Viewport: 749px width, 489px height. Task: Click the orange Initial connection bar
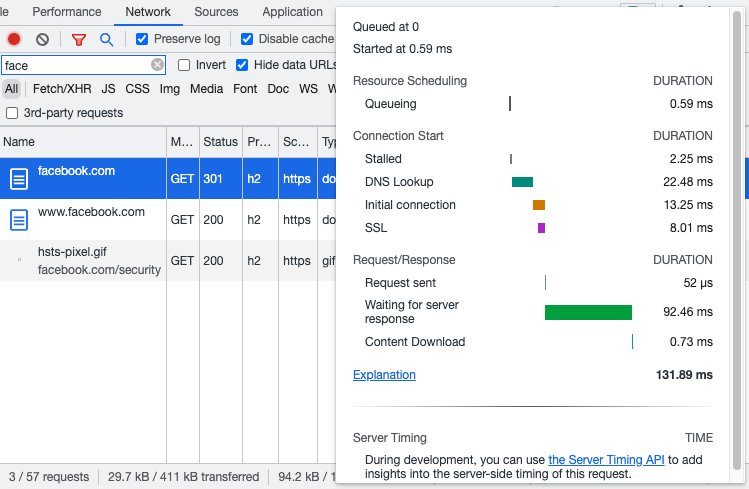539,205
